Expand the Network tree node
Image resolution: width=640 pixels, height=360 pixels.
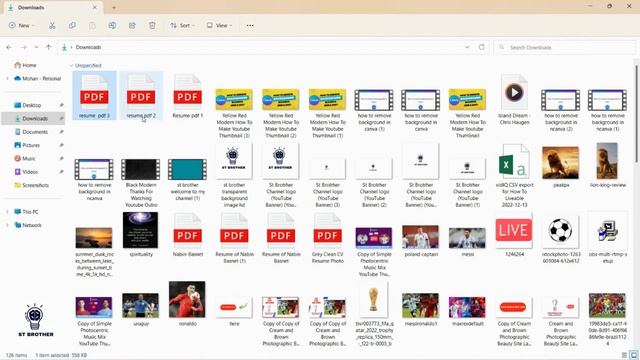click(x=7, y=225)
